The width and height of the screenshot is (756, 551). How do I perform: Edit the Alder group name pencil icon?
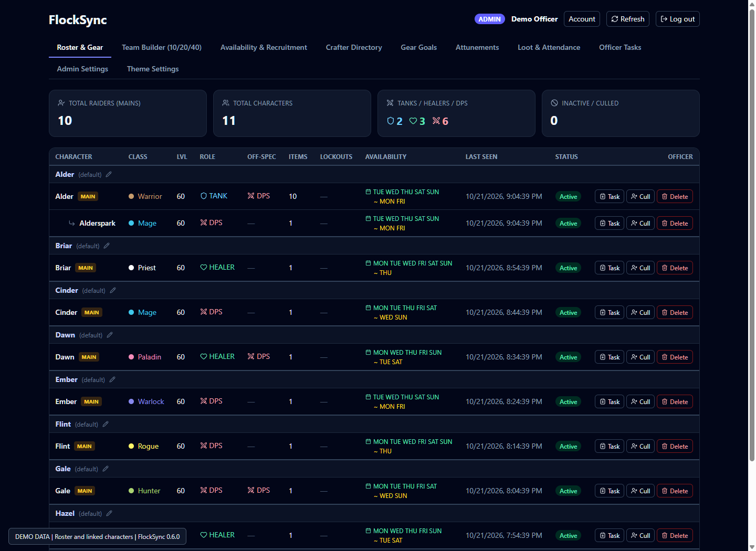click(109, 174)
